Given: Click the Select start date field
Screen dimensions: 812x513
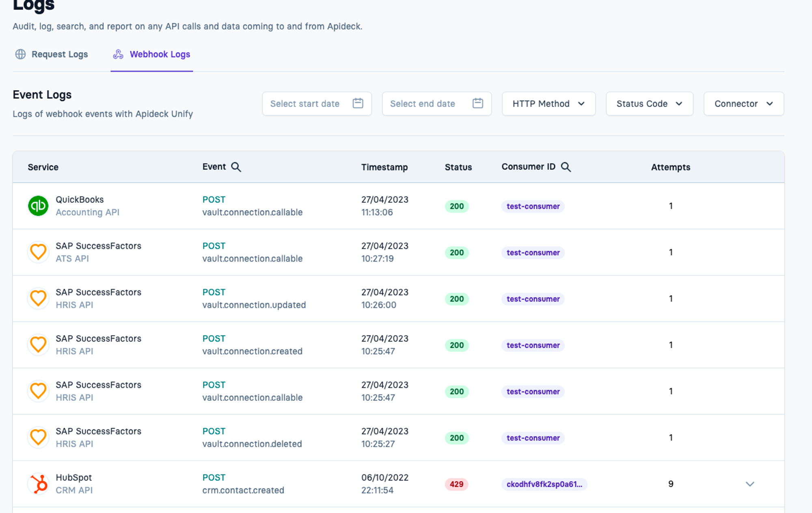Looking at the screenshot, I should (x=317, y=104).
